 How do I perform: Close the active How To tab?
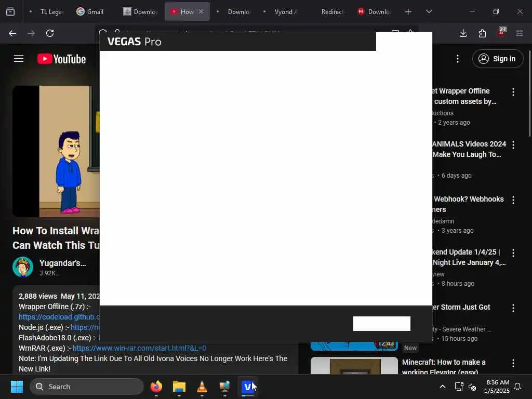(x=201, y=11)
